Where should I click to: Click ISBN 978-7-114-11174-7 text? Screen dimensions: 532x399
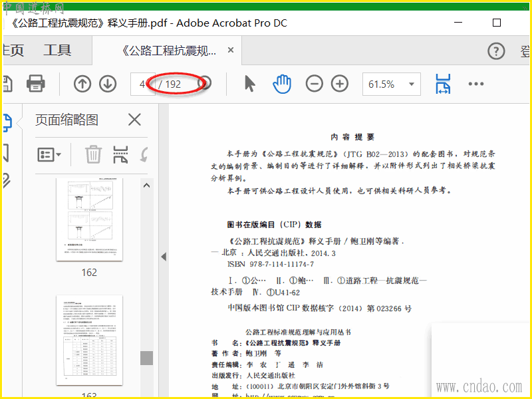click(271, 264)
